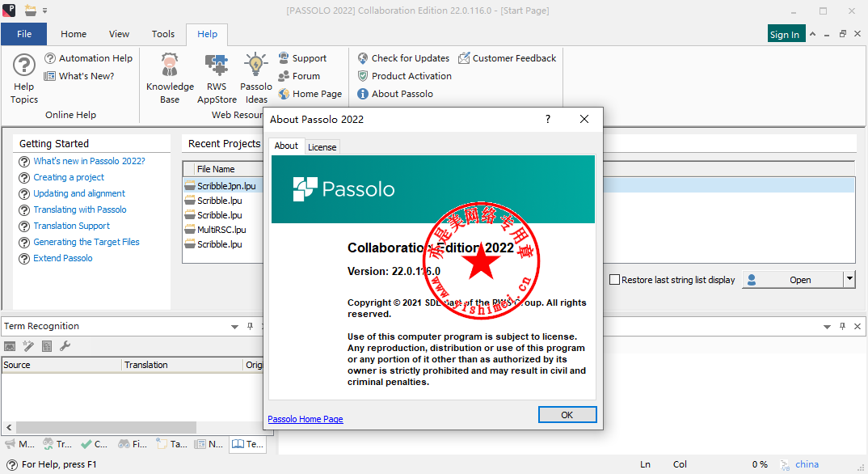The height and width of the screenshot is (474, 868).
Task: Open Automation Help
Action: (x=89, y=58)
